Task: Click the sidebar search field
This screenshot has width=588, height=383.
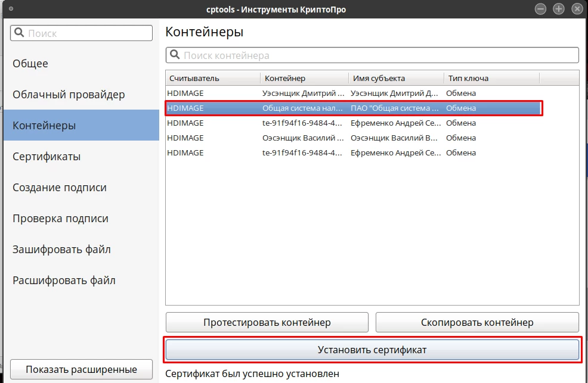Action: point(81,33)
